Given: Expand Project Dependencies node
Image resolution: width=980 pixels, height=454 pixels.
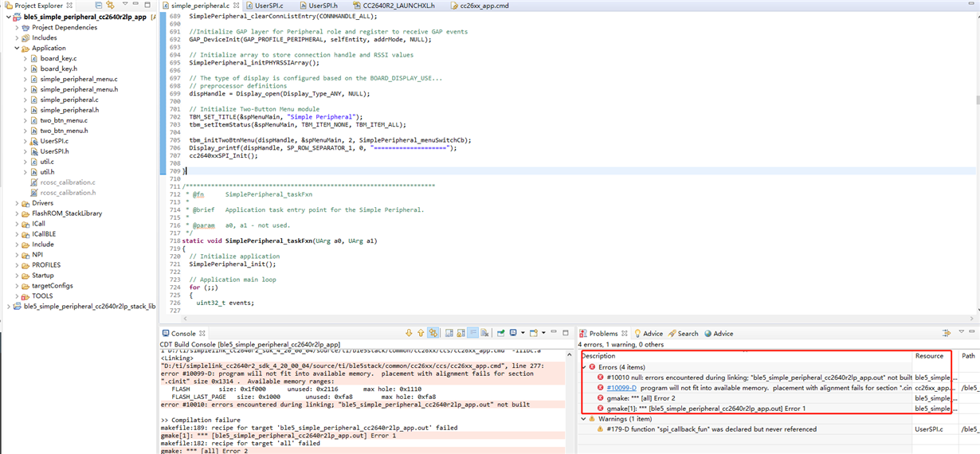Looking at the screenshot, I should pos(18,27).
